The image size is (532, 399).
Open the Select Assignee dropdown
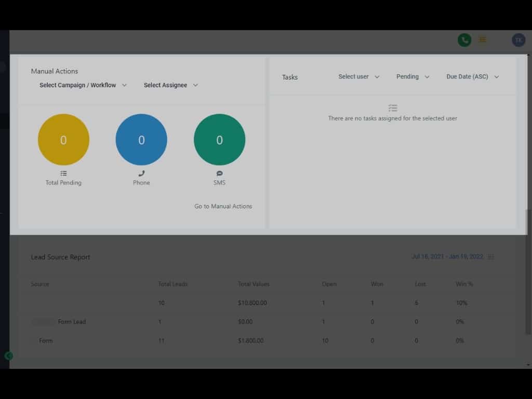point(171,85)
